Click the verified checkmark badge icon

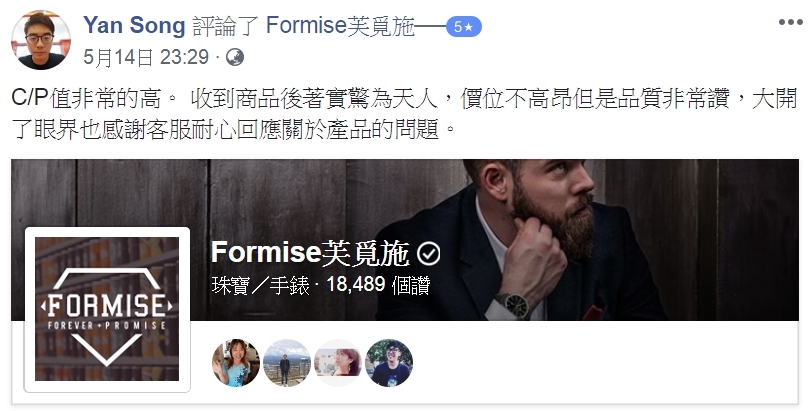[x=429, y=254]
